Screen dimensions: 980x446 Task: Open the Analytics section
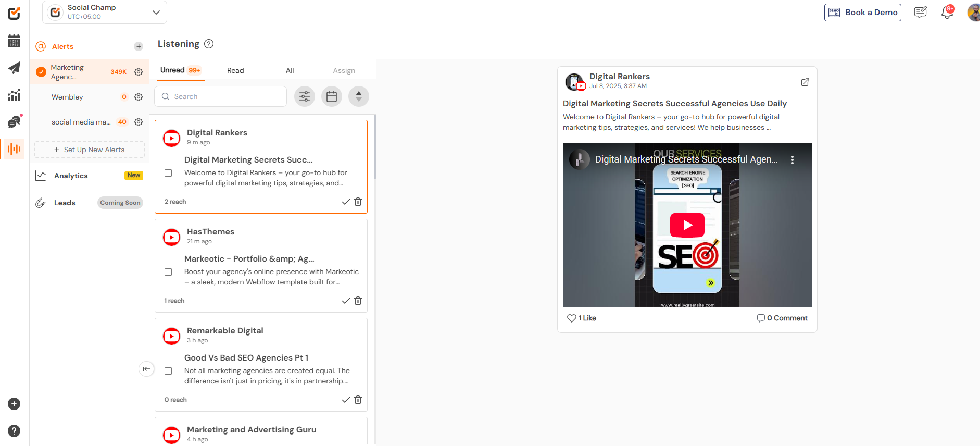(71, 176)
